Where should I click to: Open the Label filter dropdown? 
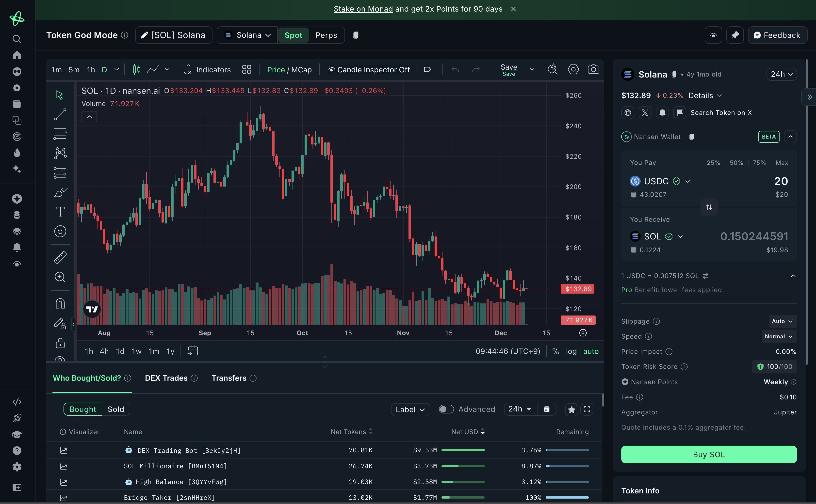[x=410, y=409]
